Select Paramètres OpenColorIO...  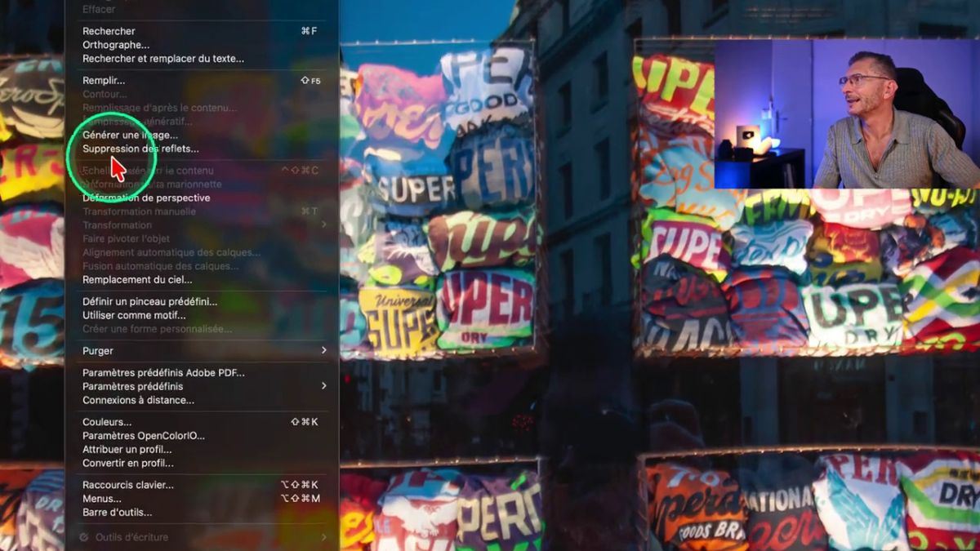click(x=144, y=436)
